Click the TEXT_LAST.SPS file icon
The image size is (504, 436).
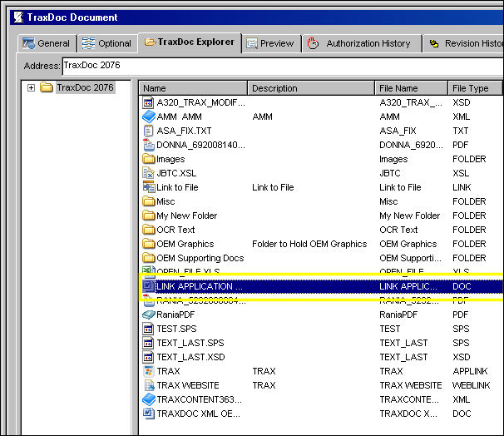(148, 343)
